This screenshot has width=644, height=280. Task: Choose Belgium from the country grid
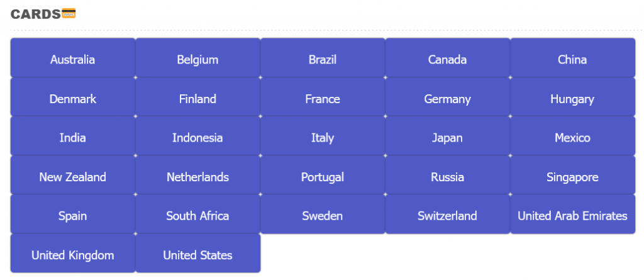coord(197,60)
